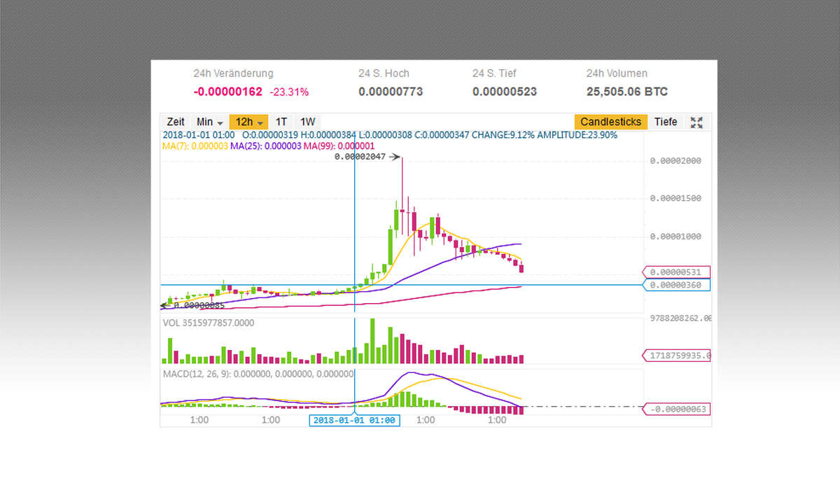Click the -23.31% change percentage

[x=290, y=92]
